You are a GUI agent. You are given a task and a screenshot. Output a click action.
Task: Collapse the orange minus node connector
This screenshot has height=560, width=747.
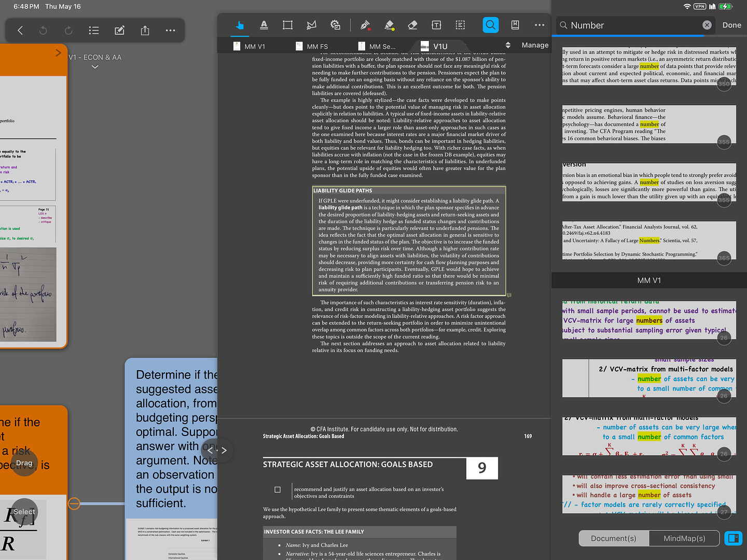74,503
